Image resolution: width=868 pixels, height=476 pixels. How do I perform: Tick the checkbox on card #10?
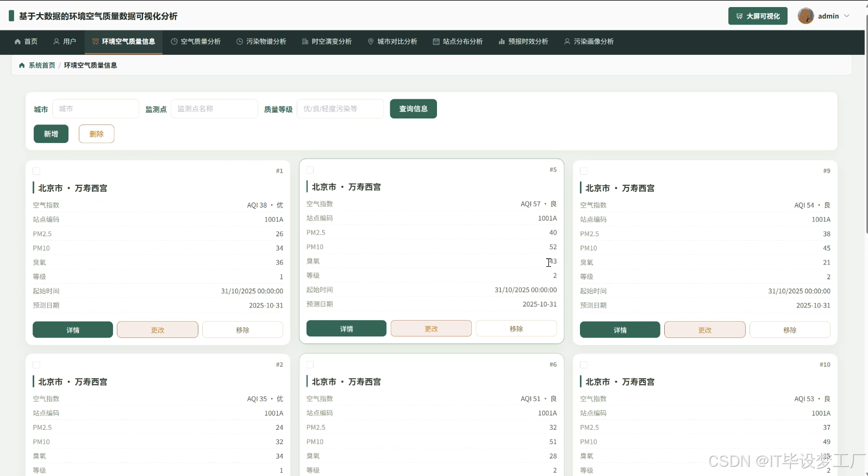pos(584,365)
